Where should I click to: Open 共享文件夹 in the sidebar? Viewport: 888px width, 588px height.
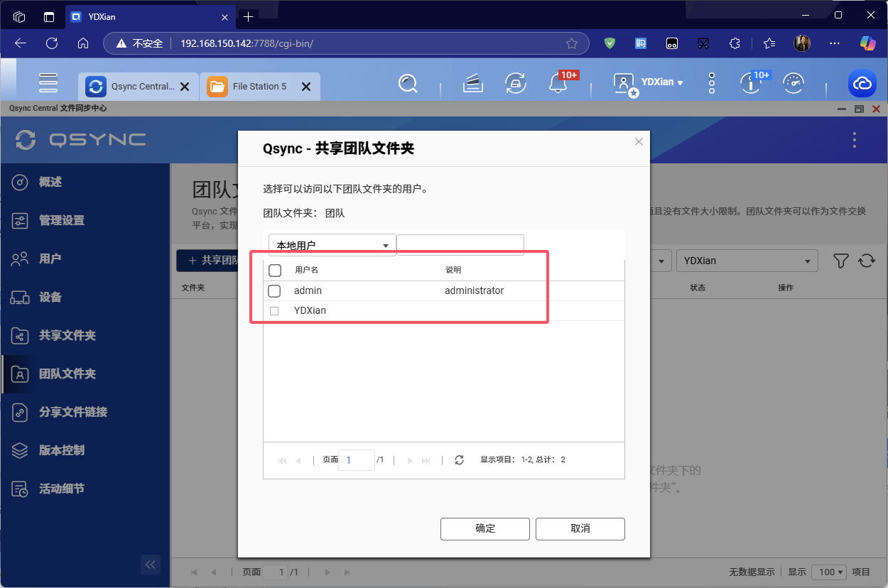[85, 336]
